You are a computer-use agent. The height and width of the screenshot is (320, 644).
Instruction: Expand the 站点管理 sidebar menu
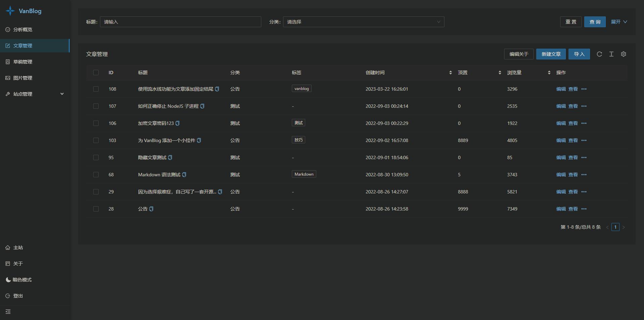35,94
